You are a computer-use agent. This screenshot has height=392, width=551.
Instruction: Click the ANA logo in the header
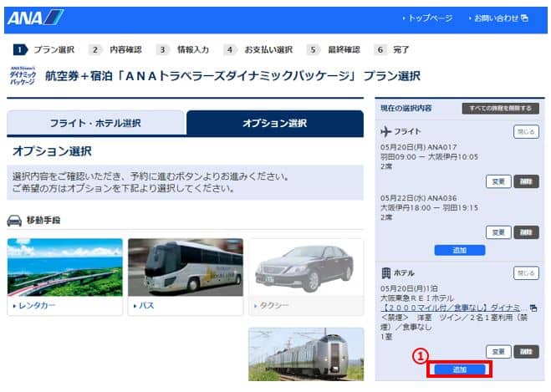click(x=35, y=18)
